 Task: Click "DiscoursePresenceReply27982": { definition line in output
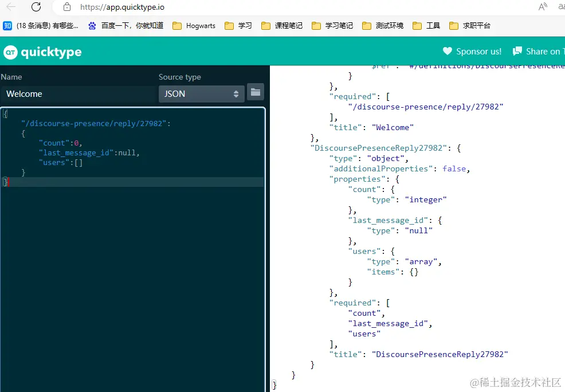(x=386, y=148)
